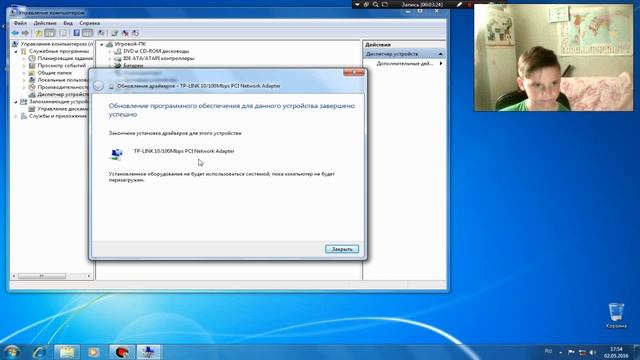Click the Закрыть button in driver dialog
This screenshot has height=360, width=640.
(x=342, y=249)
